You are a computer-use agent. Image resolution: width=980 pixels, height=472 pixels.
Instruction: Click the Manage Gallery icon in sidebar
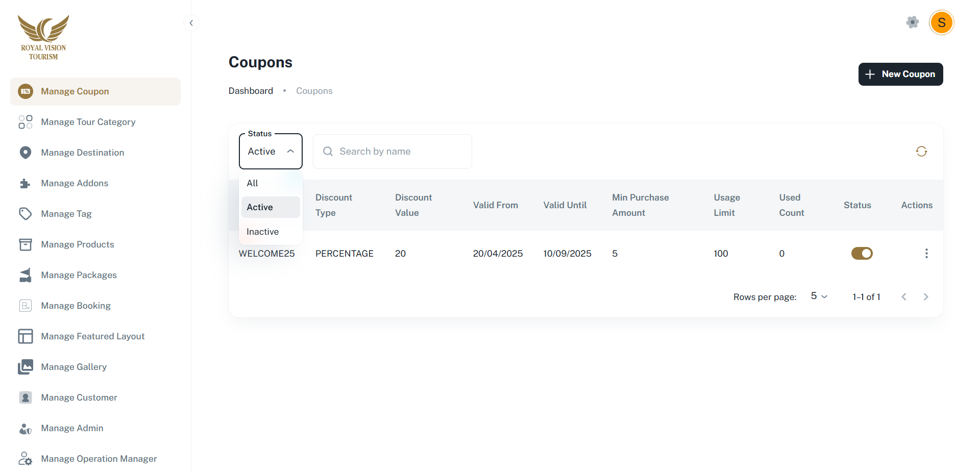click(x=25, y=367)
